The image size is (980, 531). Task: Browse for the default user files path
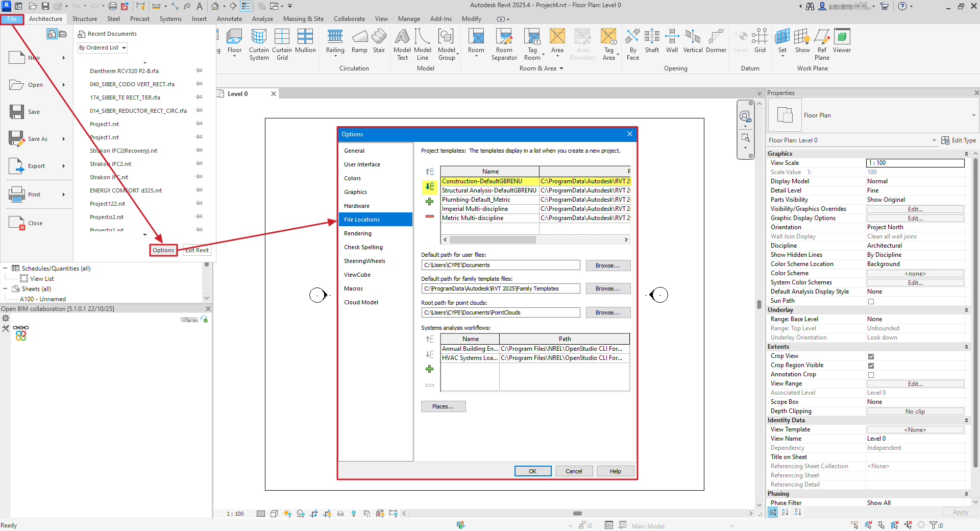pyautogui.click(x=607, y=265)
